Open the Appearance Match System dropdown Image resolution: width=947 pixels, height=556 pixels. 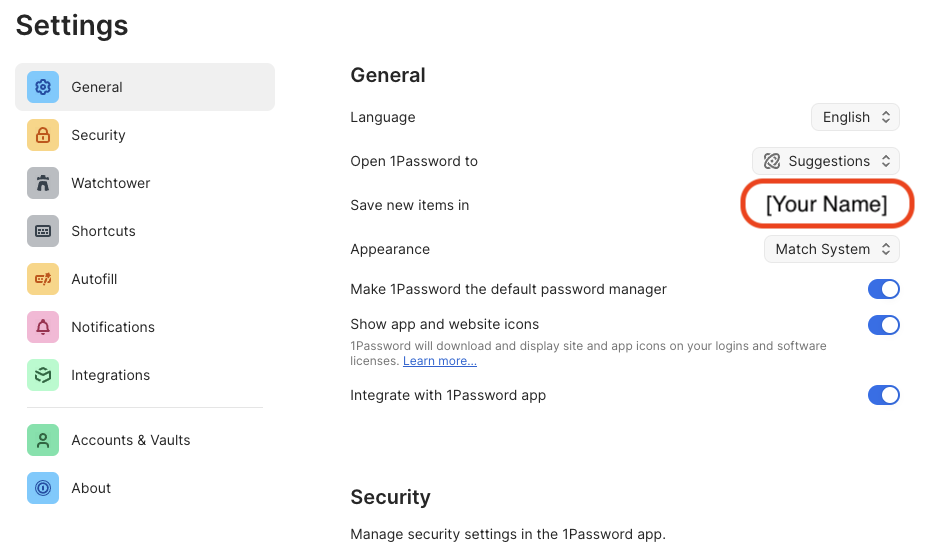coord(832,249)
